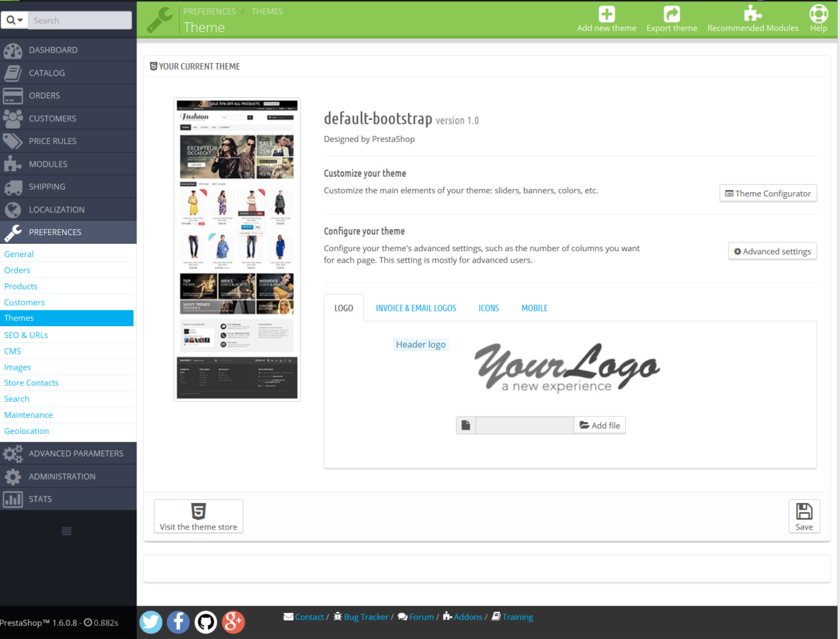Open the Orders preferences submenu link

(x=17, y=270)
